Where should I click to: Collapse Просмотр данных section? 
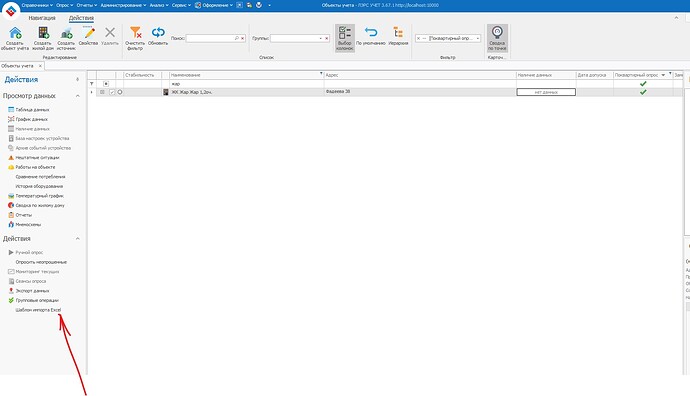(x=77, y=96)
